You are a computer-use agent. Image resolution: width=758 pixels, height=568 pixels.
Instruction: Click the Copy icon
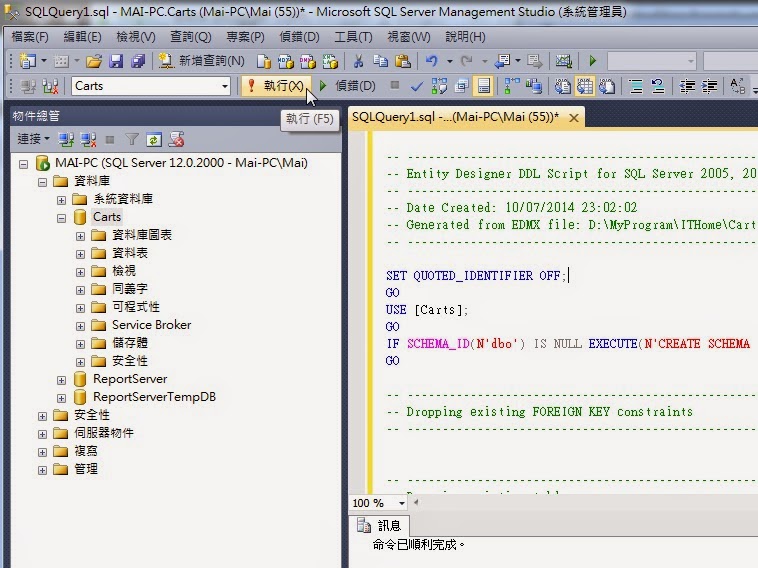380,61
